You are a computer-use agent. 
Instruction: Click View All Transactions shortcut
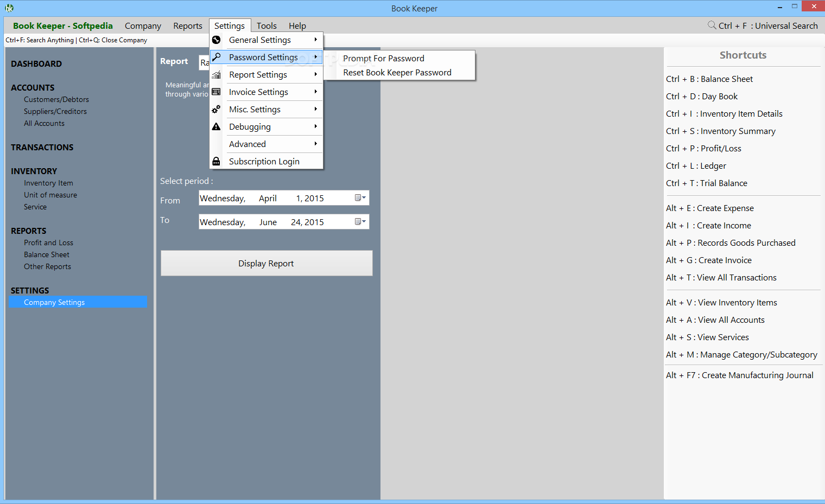coord(721,277)
